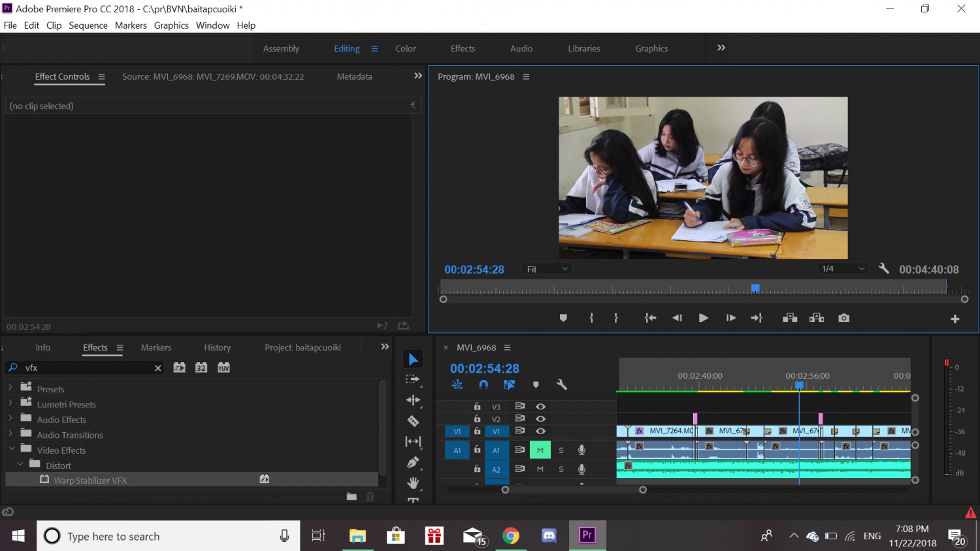Open the 1/4 playback resolution dropdown
980x551 pixels.
pos(843,269)
